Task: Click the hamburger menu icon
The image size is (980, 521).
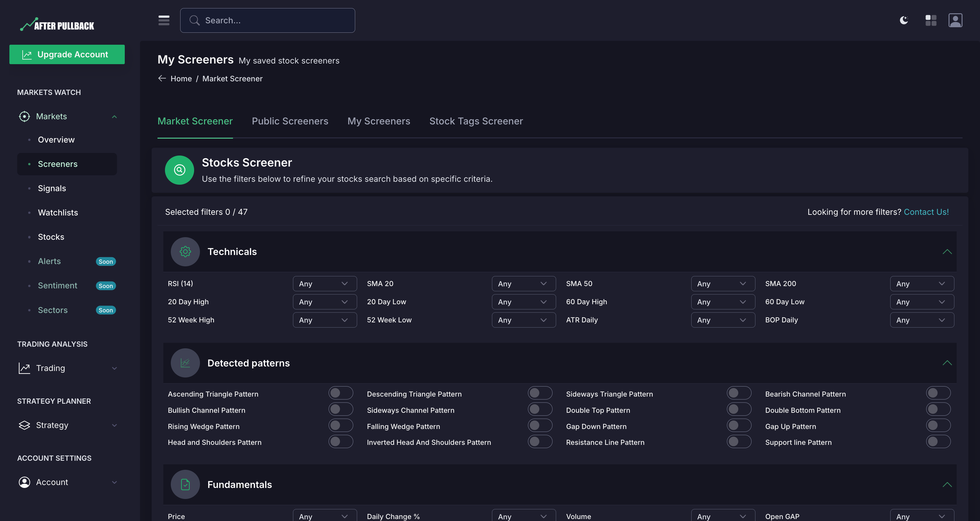Action: 164,20
